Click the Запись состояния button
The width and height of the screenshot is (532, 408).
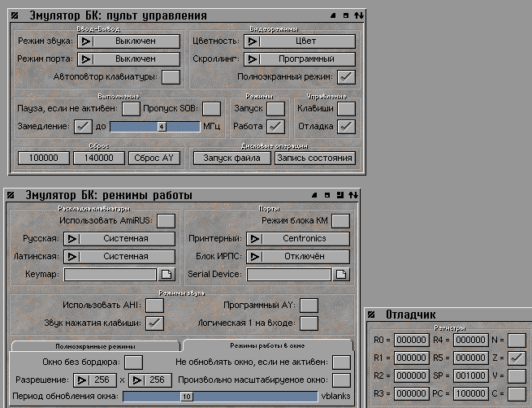coord(315,158)
